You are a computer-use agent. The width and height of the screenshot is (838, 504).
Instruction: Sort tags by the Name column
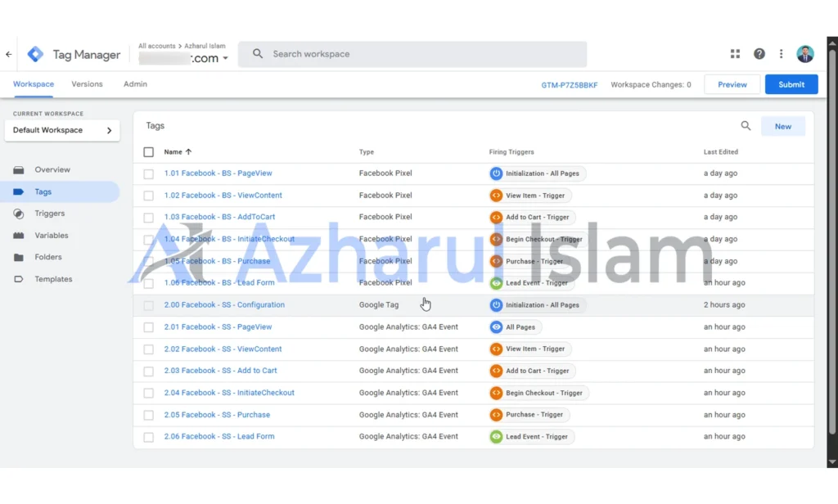coord(178,152)
